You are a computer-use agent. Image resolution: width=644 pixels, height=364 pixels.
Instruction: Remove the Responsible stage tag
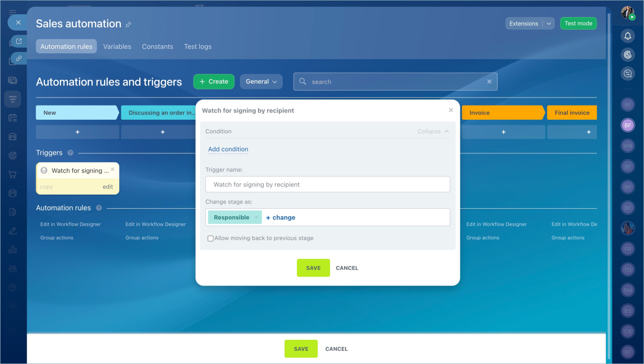click(x=256, y=218)
